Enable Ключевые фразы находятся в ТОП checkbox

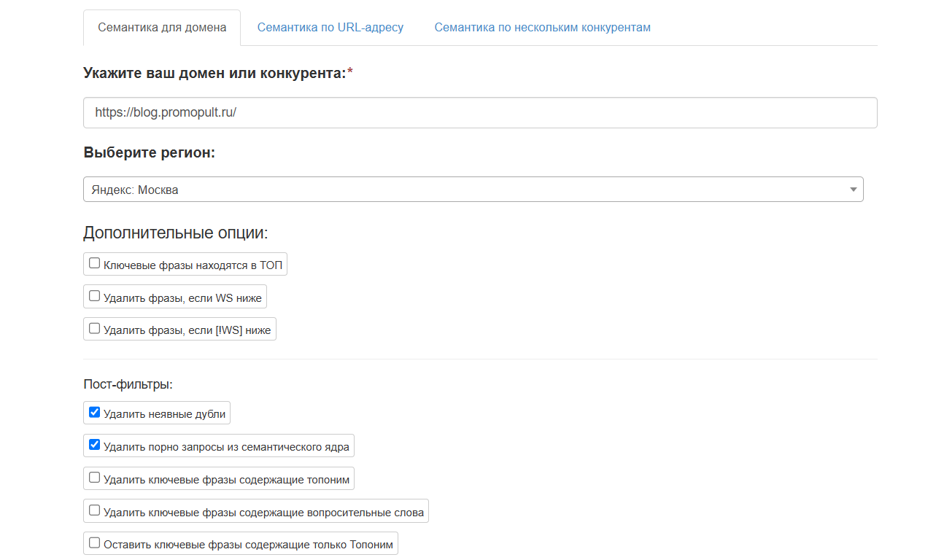click(94, 264)
